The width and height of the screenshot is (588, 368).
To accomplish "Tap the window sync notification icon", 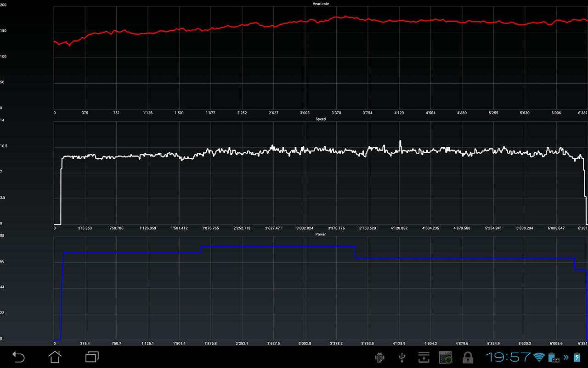I will (x=446, y=357).
